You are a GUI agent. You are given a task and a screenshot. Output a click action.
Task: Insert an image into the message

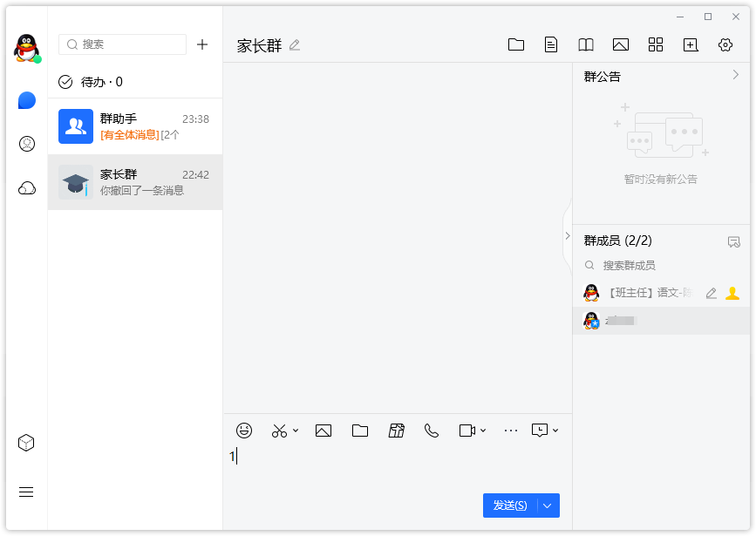click(x=324, y=430)
